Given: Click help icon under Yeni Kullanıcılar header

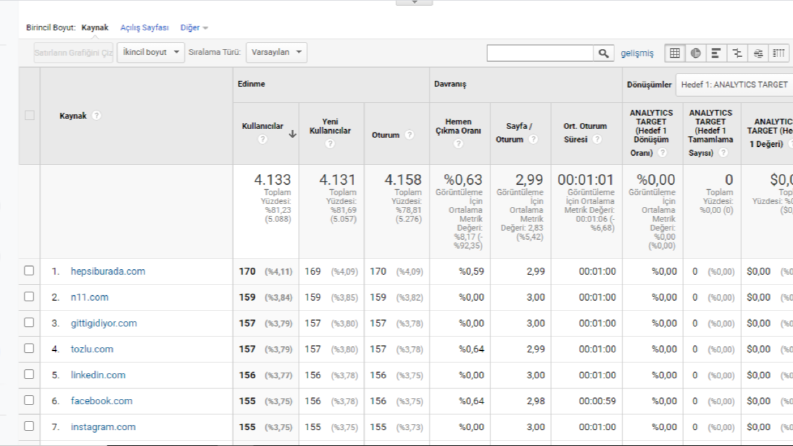Looking at the screenshot, I should coord(330,144).
